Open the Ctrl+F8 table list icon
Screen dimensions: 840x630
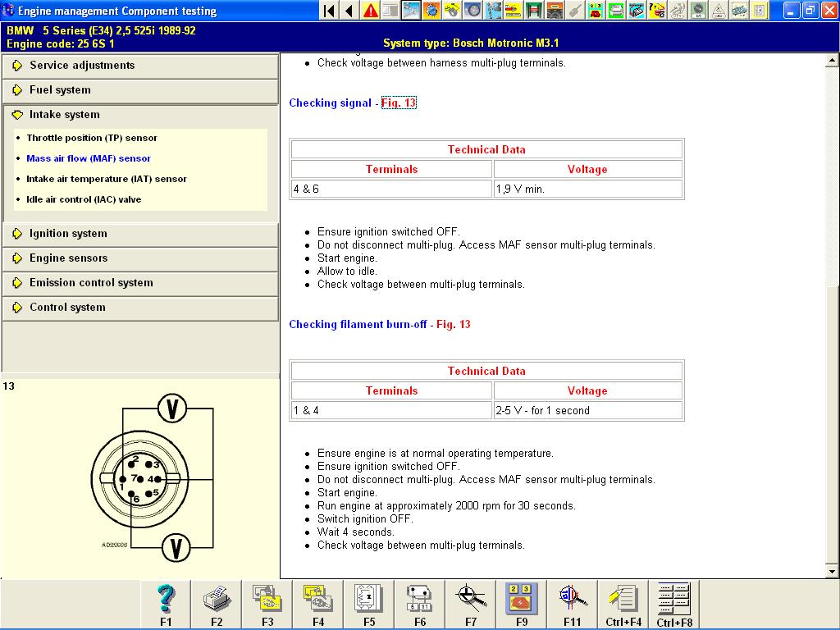[x=674, y=605]
